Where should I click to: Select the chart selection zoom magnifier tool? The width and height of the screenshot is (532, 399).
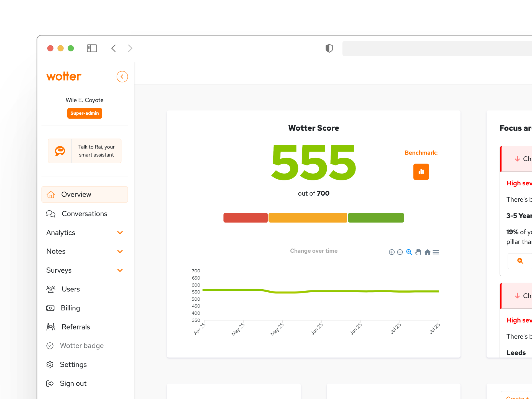pyautogui.click(x=409, y=252)
